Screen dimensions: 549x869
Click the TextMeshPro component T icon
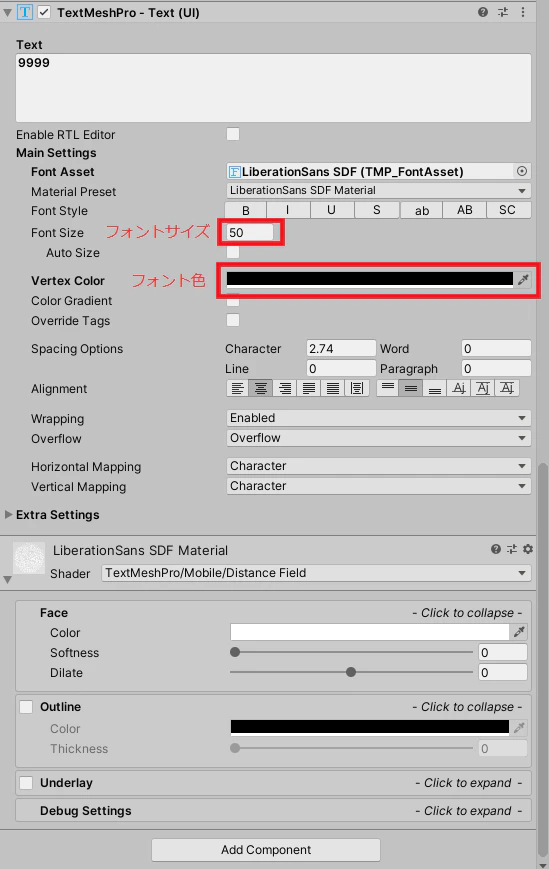[x=25, y=12]
